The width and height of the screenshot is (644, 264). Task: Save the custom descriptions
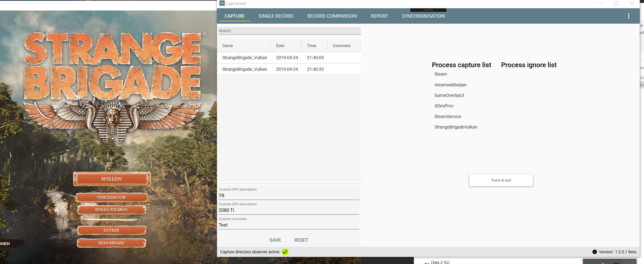[275, 240]
